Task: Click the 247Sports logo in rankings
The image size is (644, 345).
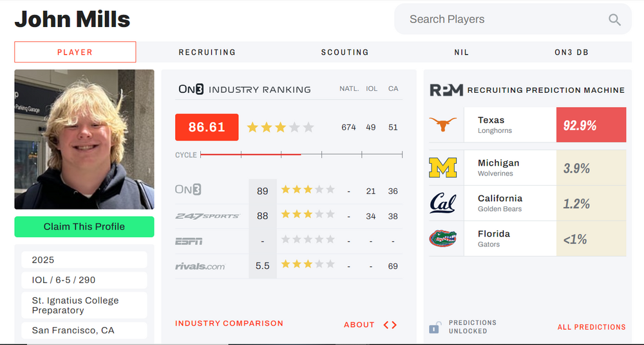Action: tap(207, 216)
